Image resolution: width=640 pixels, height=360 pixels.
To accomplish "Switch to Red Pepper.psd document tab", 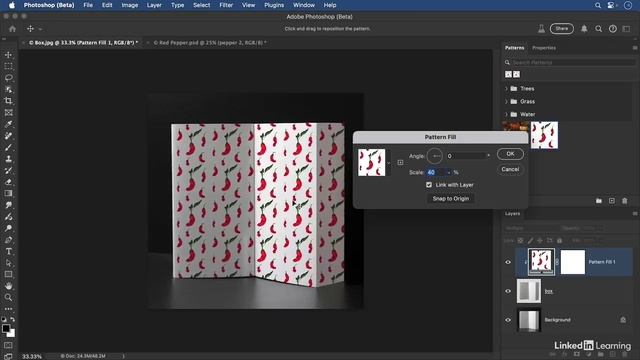I will tap(210, 42).
